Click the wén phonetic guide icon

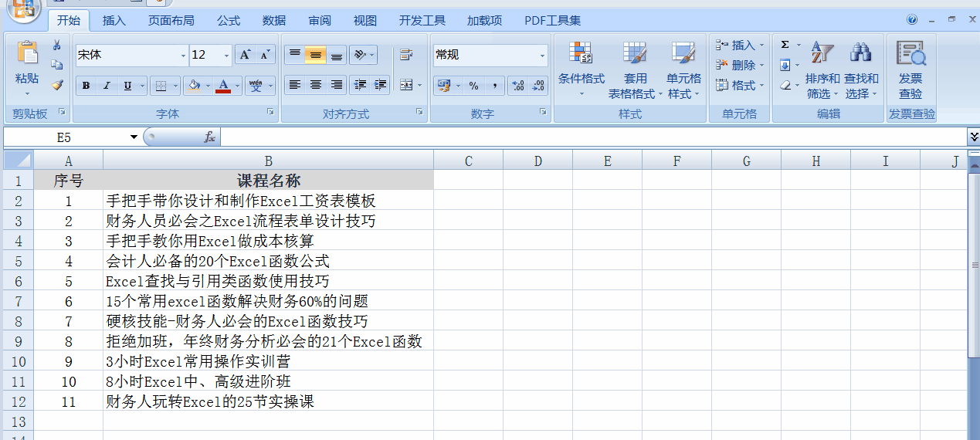tap(256, 86)
